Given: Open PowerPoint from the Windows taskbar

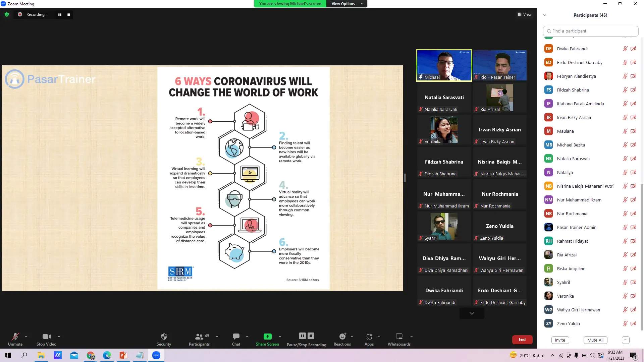Looking at the screenshot, I should [x=123, y=355].
